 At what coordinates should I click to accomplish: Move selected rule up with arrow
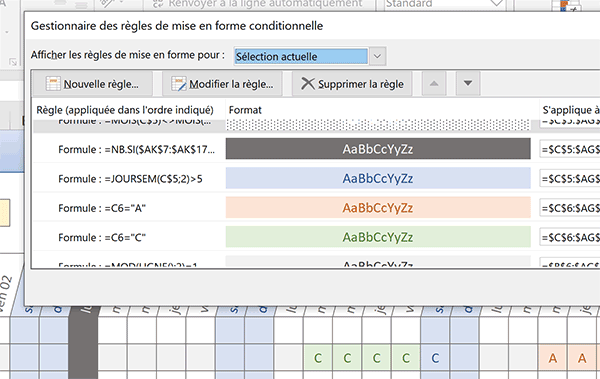pyautogui.click(x=434, y=83)
